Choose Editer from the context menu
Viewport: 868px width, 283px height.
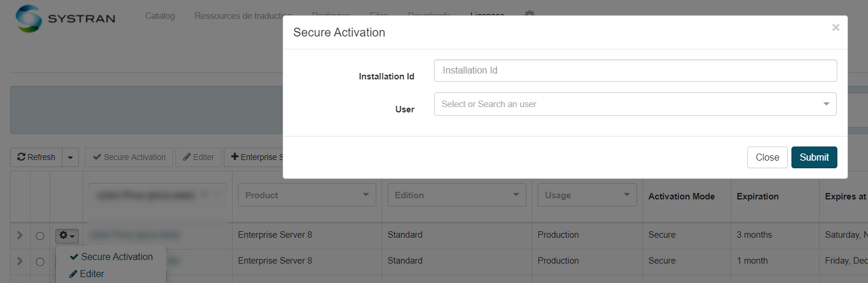coord(87,274)
